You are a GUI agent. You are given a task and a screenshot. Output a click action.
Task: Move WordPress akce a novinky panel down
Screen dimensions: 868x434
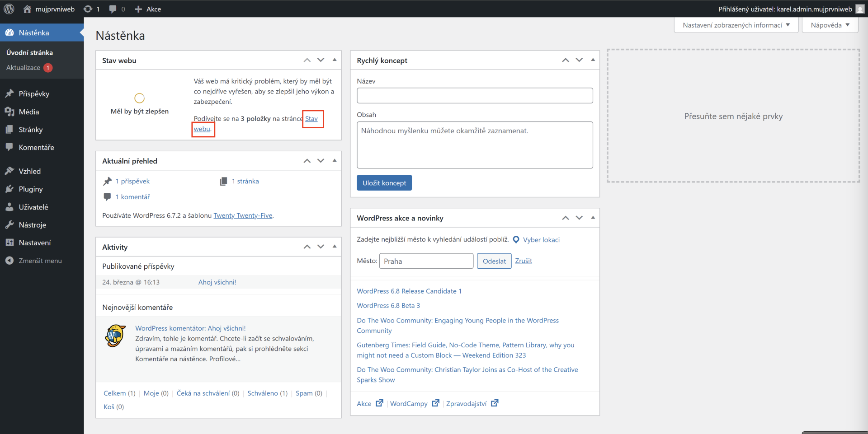[579, 218]
